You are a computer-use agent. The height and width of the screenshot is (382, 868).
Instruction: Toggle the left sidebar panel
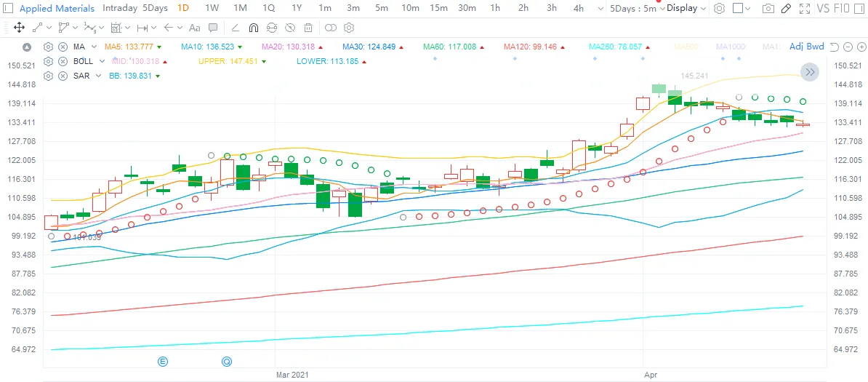coord(8,8)
